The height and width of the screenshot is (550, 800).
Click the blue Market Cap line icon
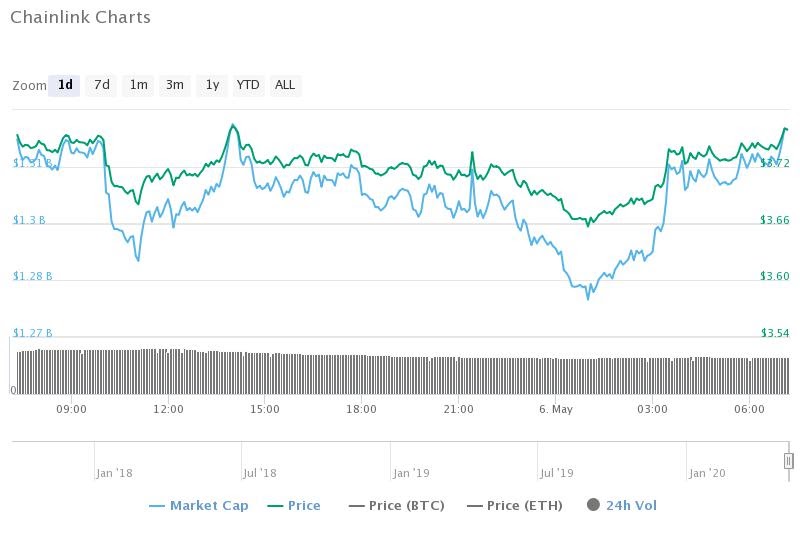tap(157, 506)
